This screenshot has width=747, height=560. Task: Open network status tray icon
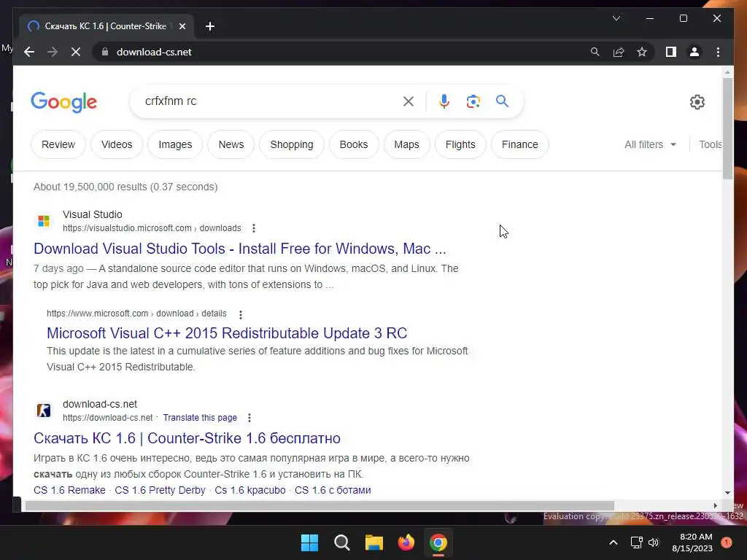tap(636, 542)
